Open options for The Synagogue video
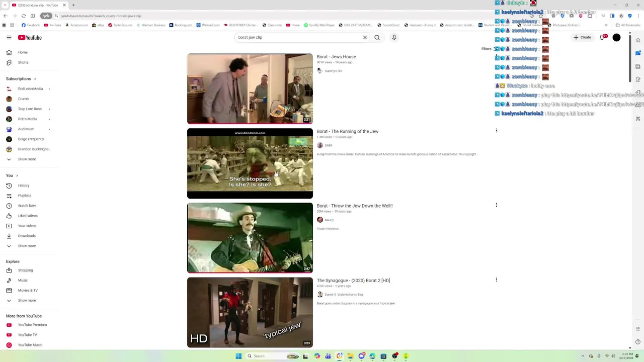The height and width of the screenshot is (362, 644). [x=497, y=280]
